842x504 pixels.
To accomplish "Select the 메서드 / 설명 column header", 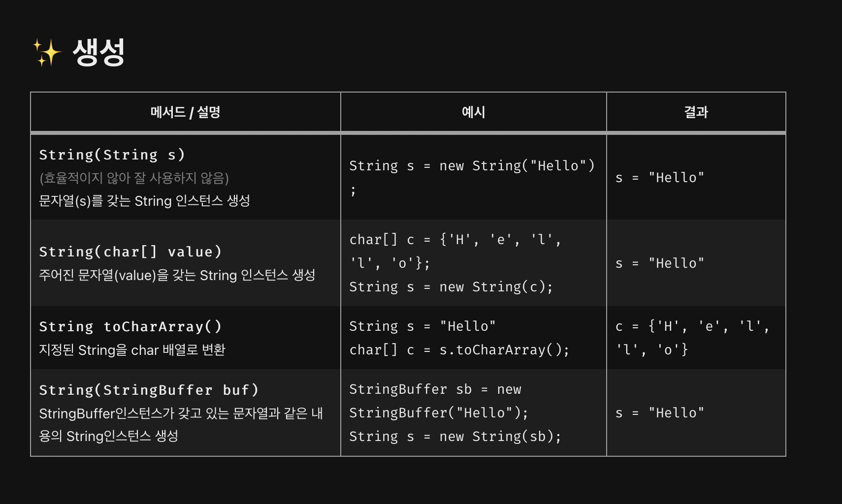I will [x=185, y=112].
